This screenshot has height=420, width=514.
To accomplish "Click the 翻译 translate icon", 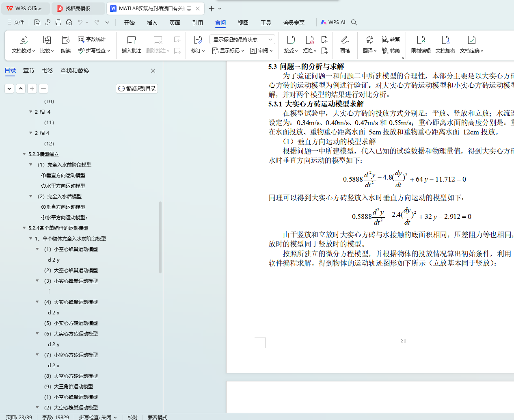I will pos(369,40).
